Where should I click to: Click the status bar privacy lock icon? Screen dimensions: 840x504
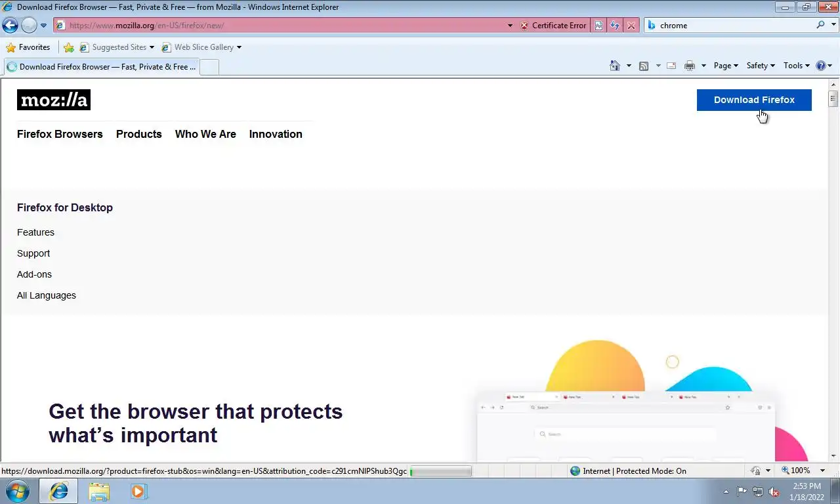click(x=756, y=471)
